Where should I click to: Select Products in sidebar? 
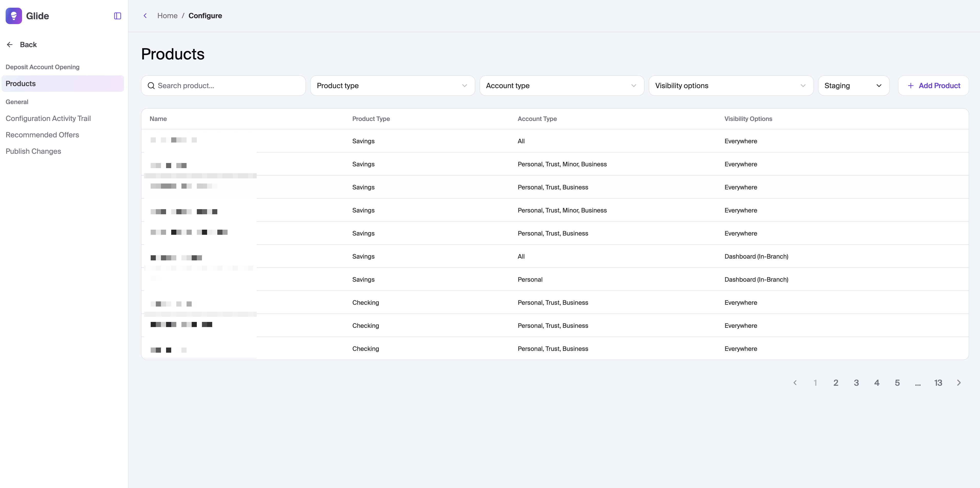[21, 83]
